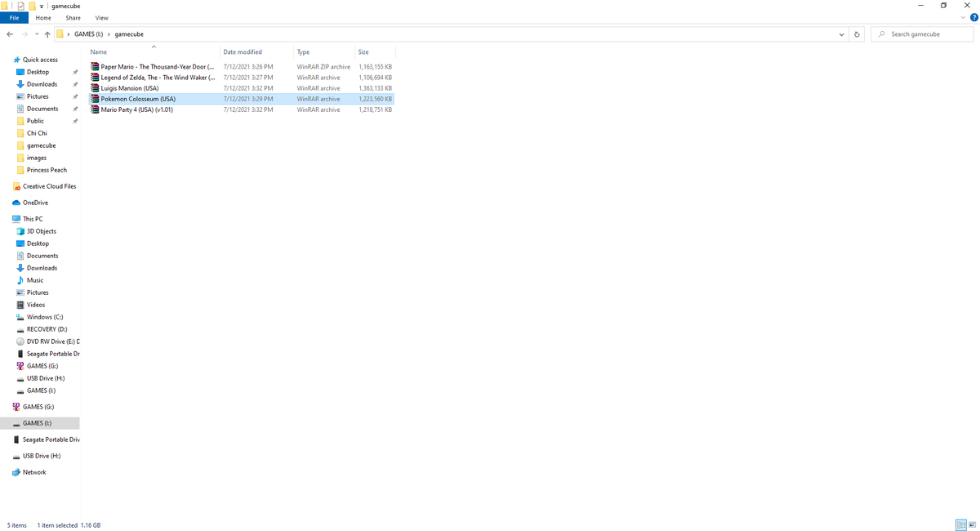Open Creative Cloud Files in sidebar
980x531 pixels.
[49, 186]
